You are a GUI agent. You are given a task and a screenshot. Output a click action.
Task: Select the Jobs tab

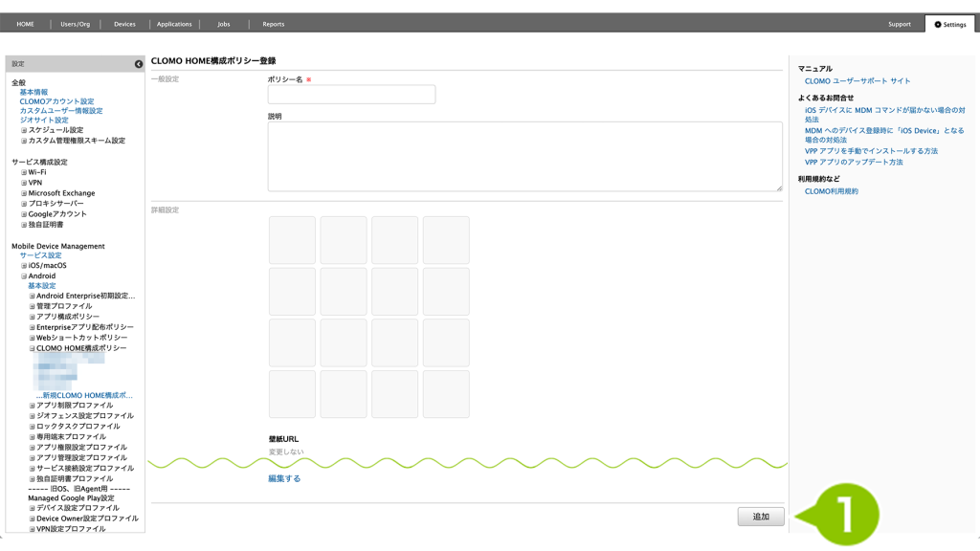pos(224,24)
